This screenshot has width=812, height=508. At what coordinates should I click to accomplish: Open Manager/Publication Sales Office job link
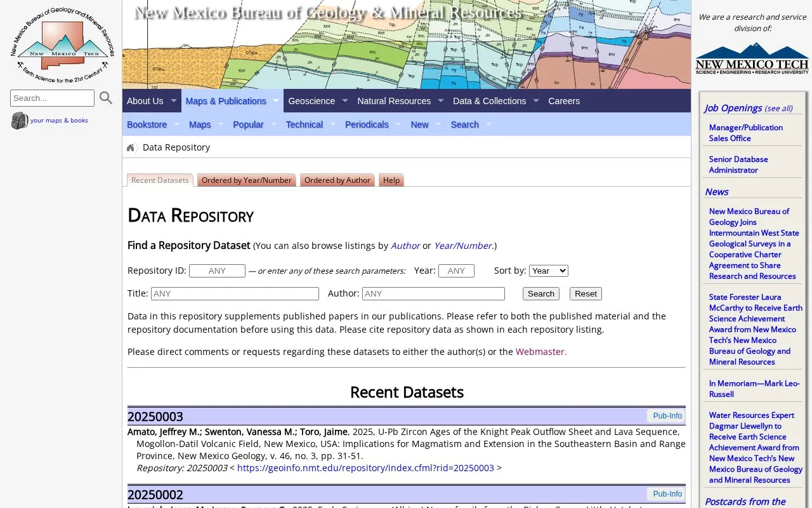click(x=746, y=133)
